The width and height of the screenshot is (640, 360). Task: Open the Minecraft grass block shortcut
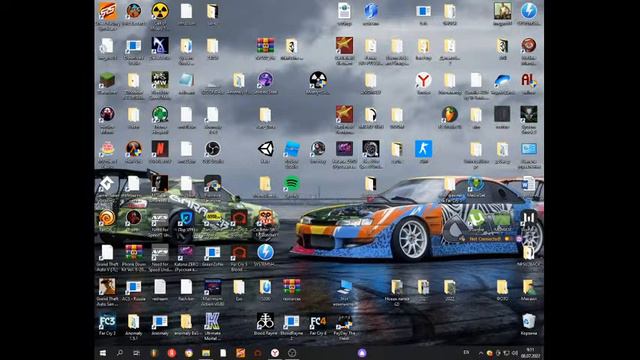[x=107, y=80]
